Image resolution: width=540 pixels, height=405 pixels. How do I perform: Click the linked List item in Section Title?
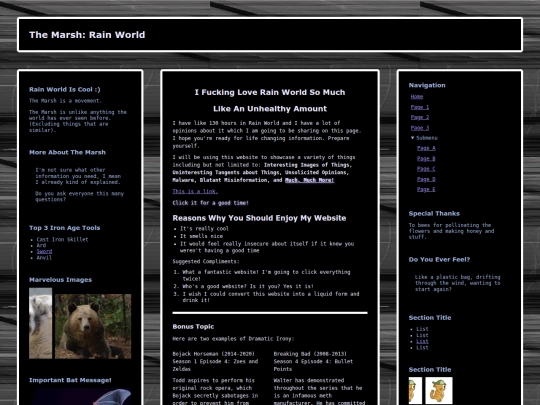point(422,341)
